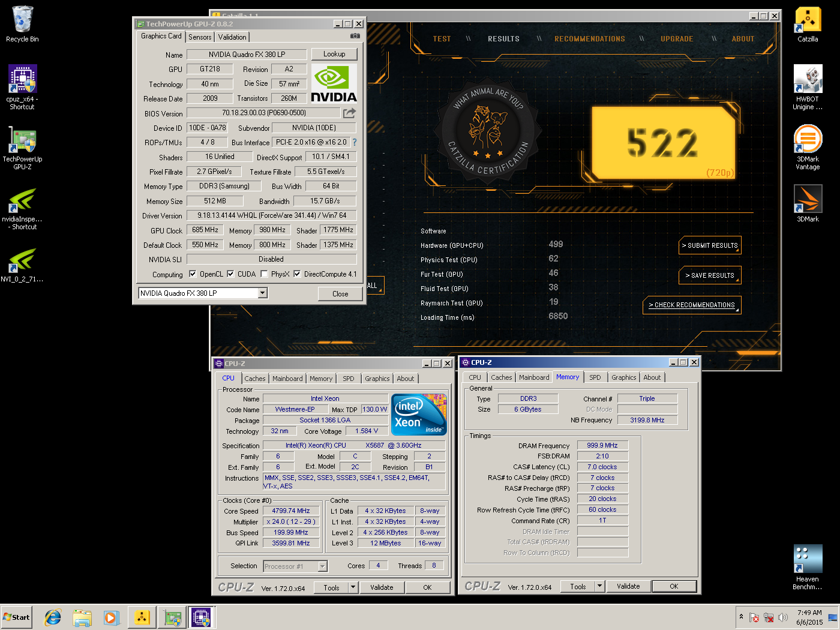The width and height of the screenshot is (840, 630).
Task: Open Windows Media Player from the taskbar
Action: [112, 617]
